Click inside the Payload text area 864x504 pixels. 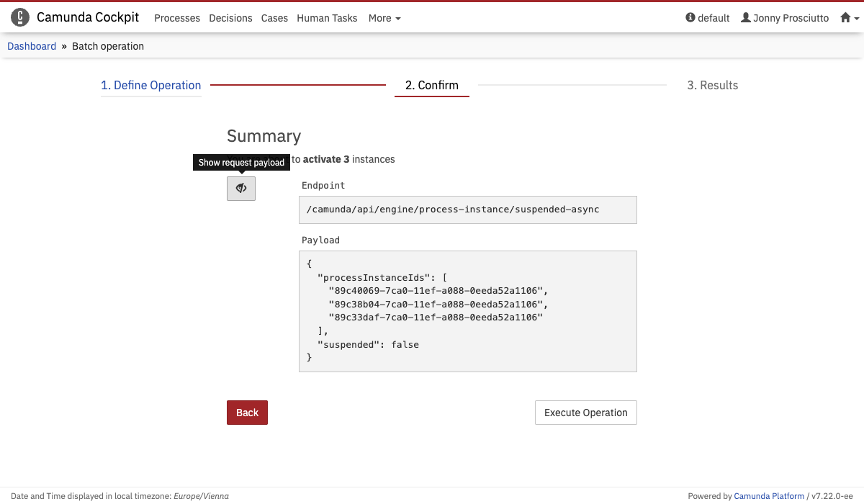(x=467, y=311)
